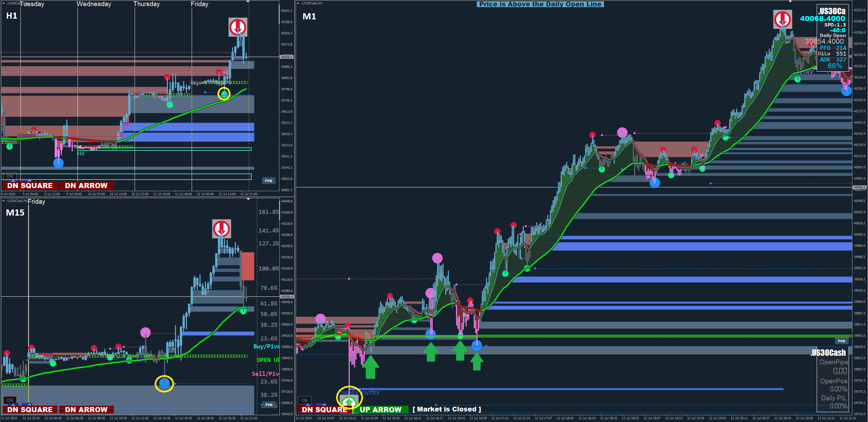
Task: Open the M1 chart .US30Cash,M1 dropdown triangle
Action: (298, 3)
